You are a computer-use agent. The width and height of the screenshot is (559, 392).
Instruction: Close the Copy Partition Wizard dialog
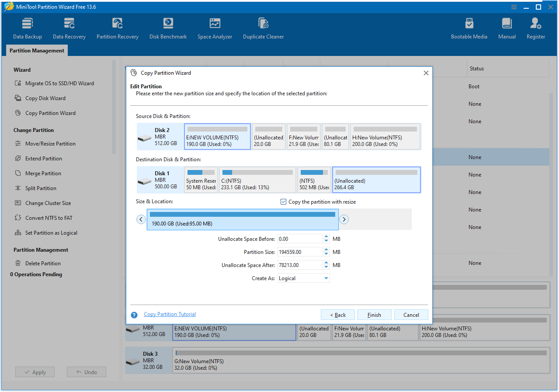pos(426,73)
